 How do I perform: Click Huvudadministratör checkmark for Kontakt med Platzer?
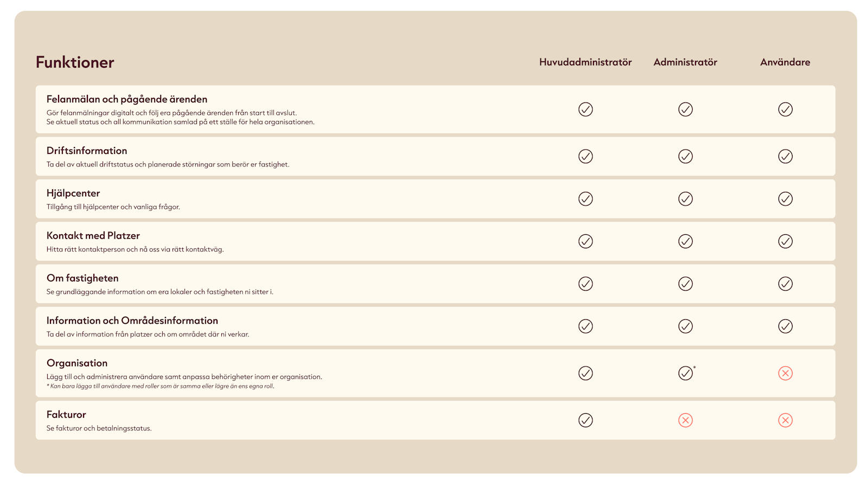click(585, 241)
